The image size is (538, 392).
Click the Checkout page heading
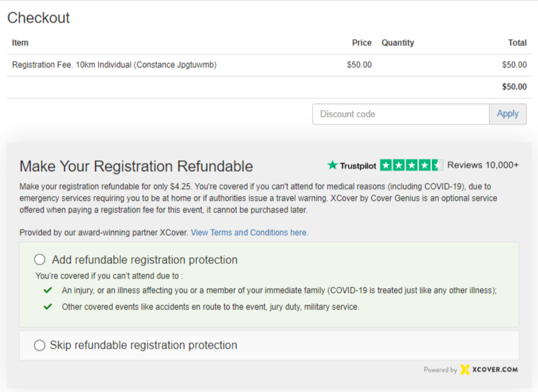coord(39,18)
